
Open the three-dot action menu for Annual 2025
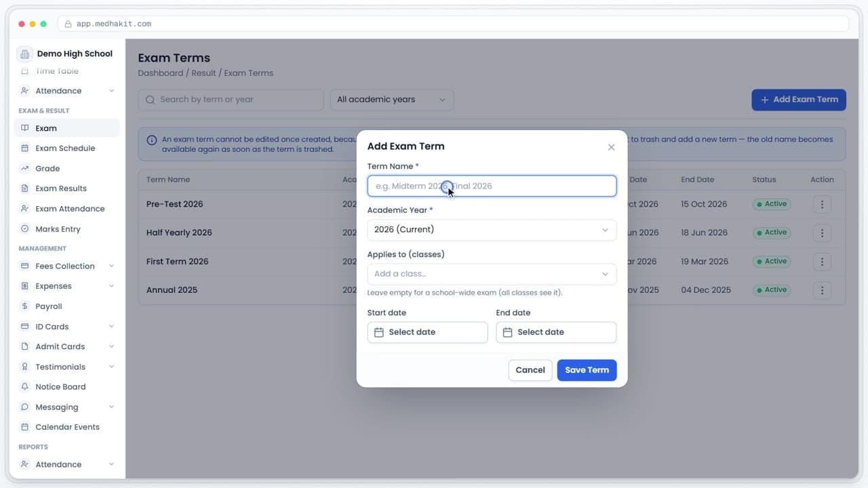click(x=822, y=290)
